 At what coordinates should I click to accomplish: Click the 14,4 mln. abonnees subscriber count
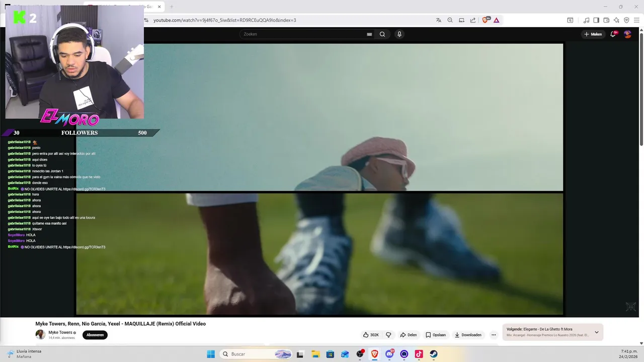(61, 338)
